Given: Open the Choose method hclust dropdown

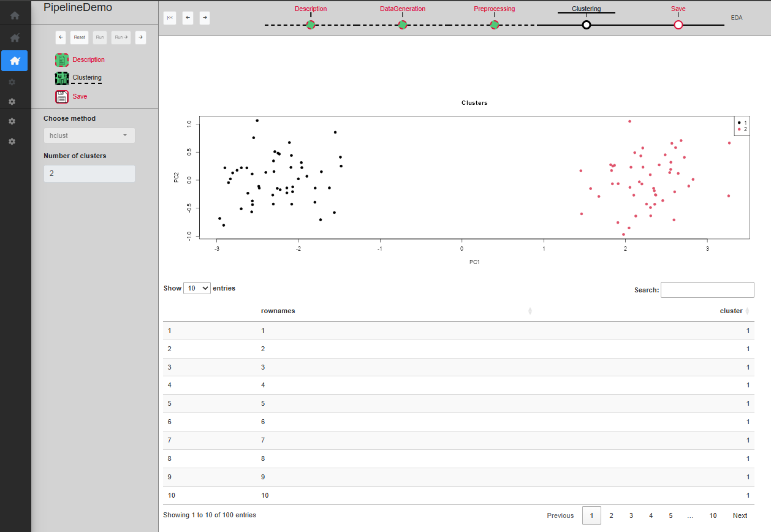Looking at the screenshot, I should [89, 135].
